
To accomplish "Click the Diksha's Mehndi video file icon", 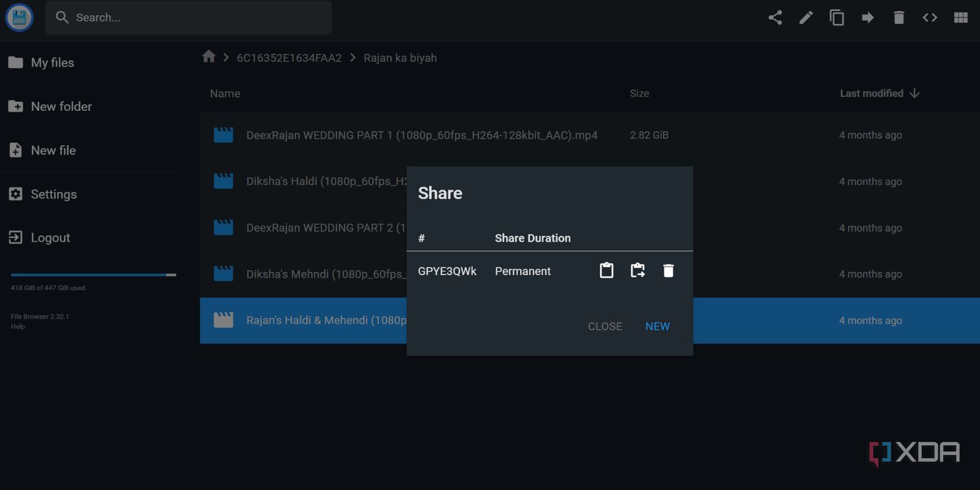I will 224,273.
